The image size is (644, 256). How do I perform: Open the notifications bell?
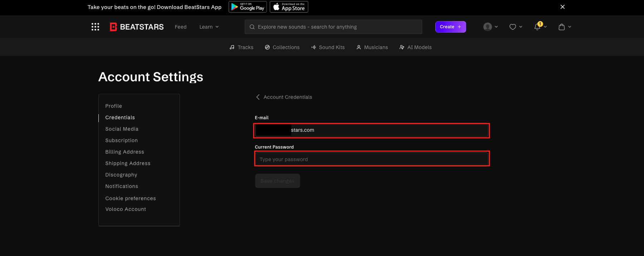point(537,27)
